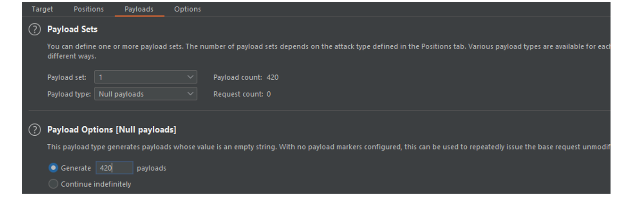This screenshot has width=644, height=197.
Task: Open the Options tab
Action: [x=187, y=9]
